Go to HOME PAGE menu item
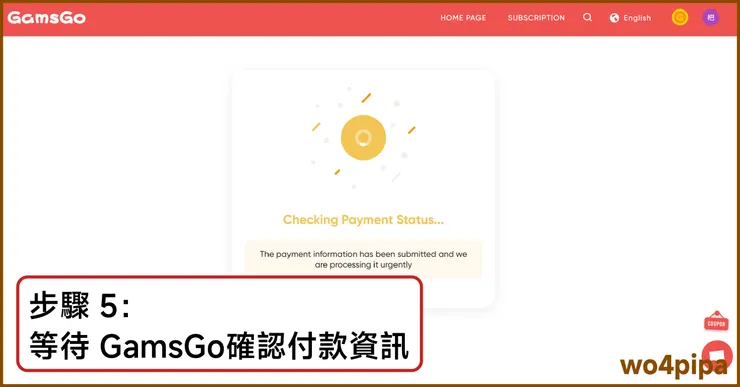Viewport: 740px width, 387px height. click(x=463, y=18)
